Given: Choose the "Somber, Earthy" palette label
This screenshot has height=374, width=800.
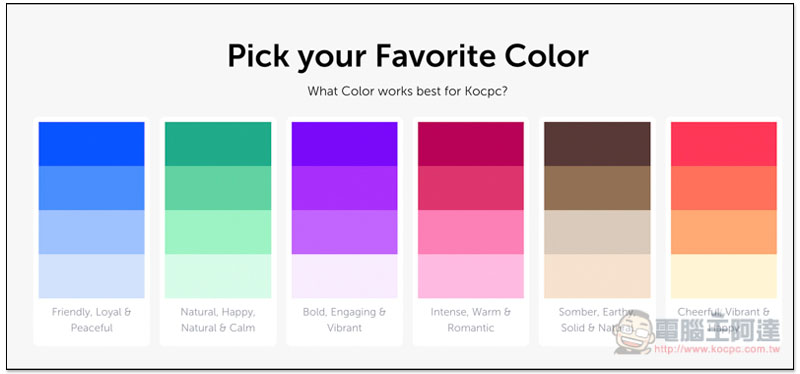Looking at the screenshot, I should point(596,312).
